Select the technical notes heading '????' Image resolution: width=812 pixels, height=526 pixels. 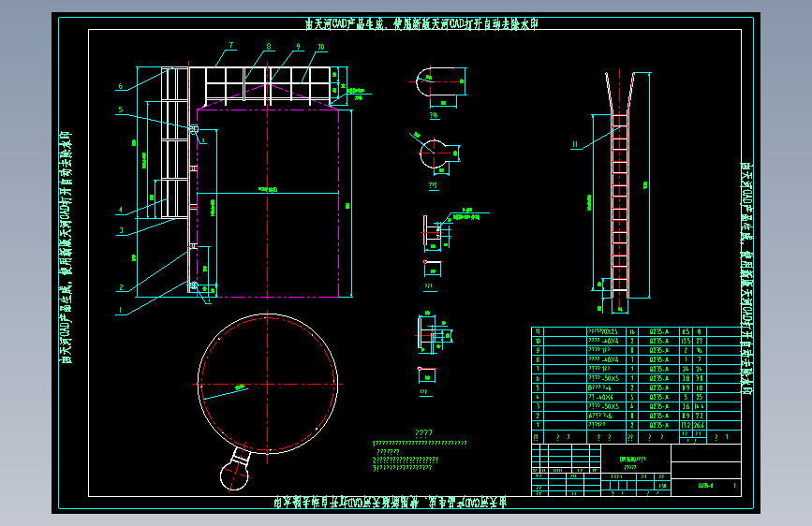pos(423,432)
